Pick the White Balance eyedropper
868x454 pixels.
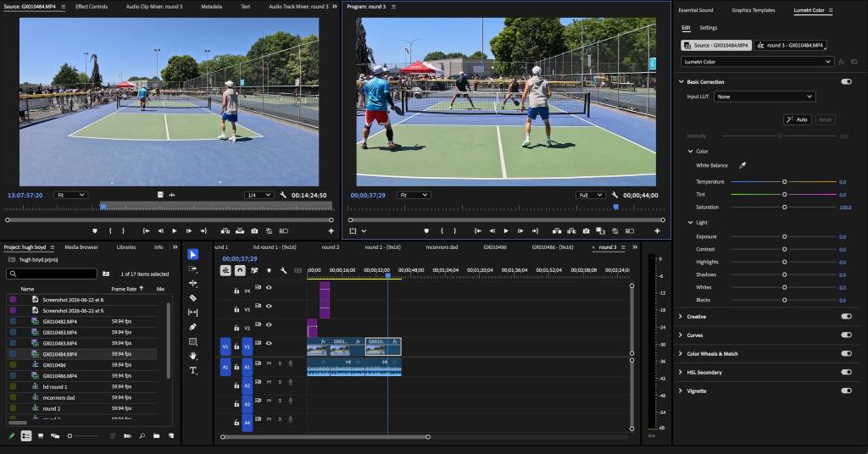743,165
